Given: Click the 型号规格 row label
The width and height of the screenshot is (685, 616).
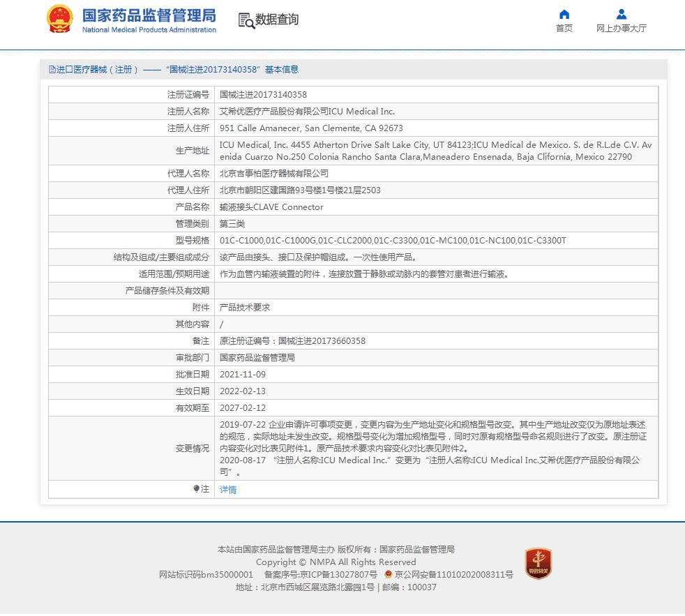Looking at the screenshot, I should click(x=193, y=240).
